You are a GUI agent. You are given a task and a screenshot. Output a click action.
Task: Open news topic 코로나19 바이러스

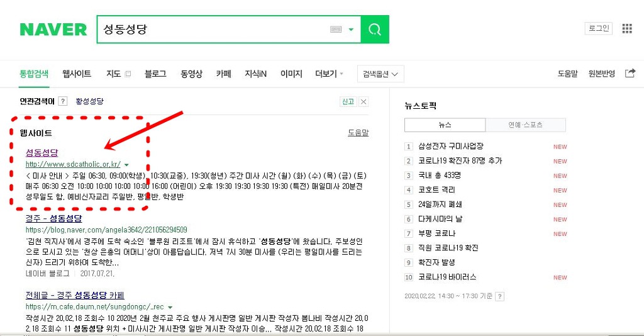tap(447, 277)
